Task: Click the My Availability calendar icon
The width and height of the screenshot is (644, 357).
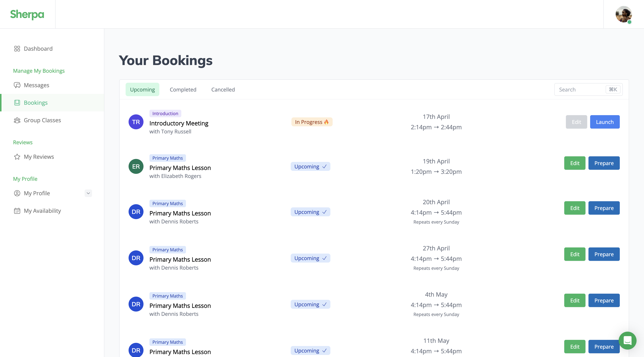Action: (x=17, y=211)
